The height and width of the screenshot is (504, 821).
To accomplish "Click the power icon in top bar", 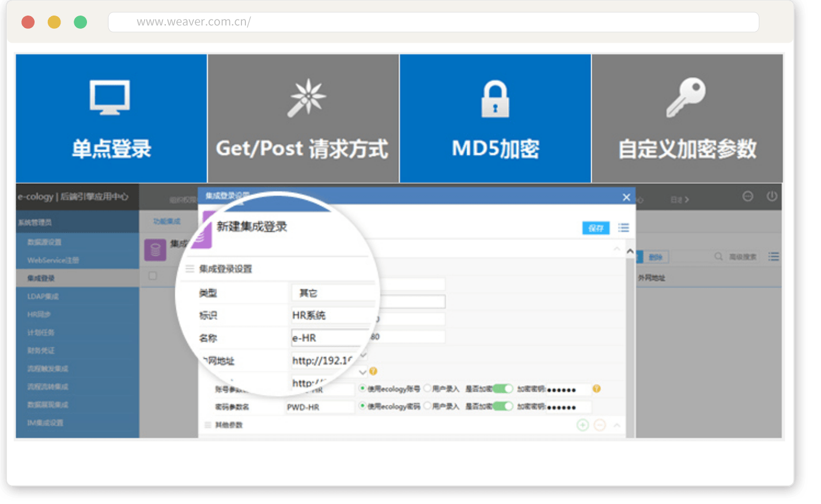I will coord(771,196).
